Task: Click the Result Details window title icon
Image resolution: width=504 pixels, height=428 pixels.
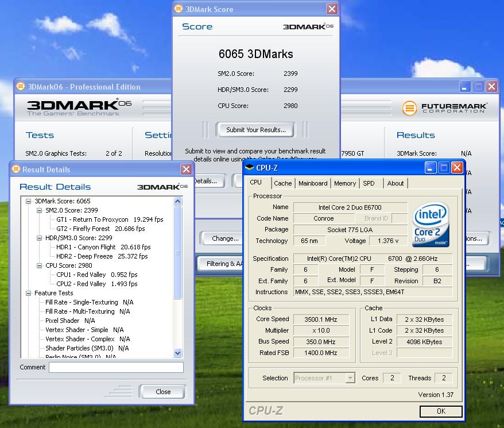Action: [15, 169]
